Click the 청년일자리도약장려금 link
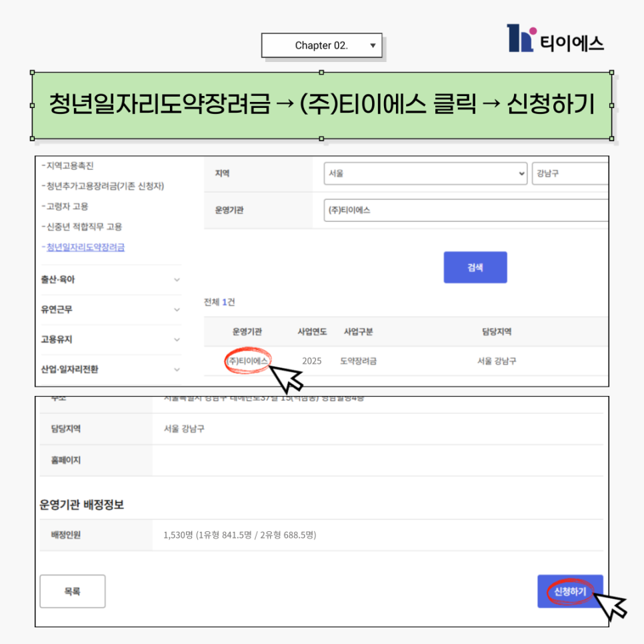644x644 pixels. click(85, 247)
